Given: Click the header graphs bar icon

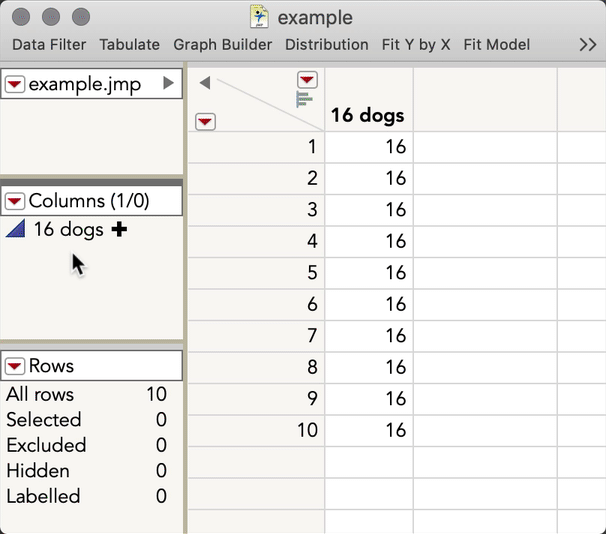Looking at the screenshot, I should click(x=305, y=98).
